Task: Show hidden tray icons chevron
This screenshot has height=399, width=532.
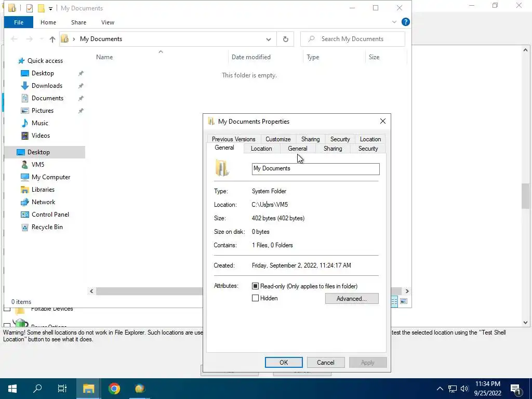Action: coord(440,389)
